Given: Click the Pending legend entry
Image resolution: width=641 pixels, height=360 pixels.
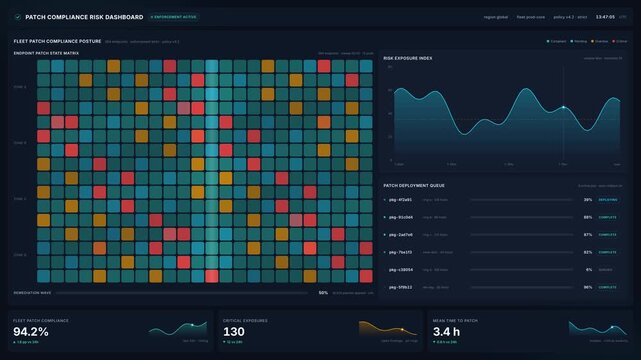Looking at the screenshot, I should (x=579, y=41).
